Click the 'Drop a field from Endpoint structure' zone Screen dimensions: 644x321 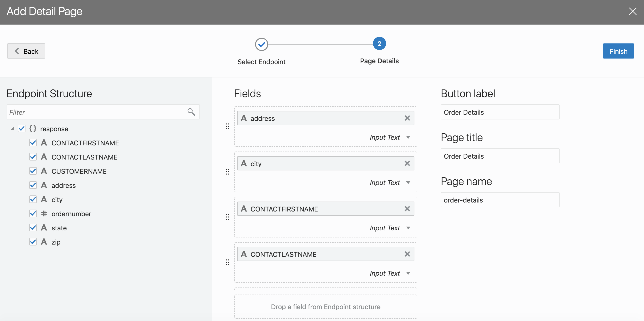tap(326, 307)
